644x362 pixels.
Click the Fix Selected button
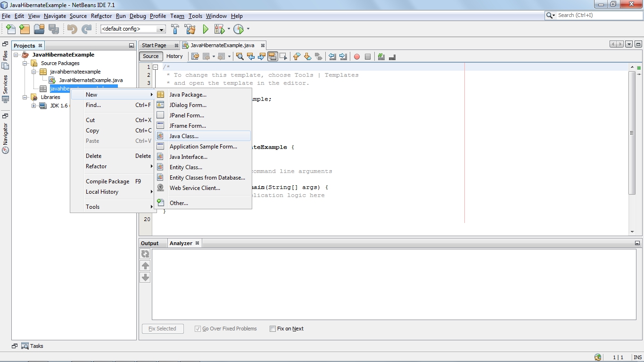(163, 329)
